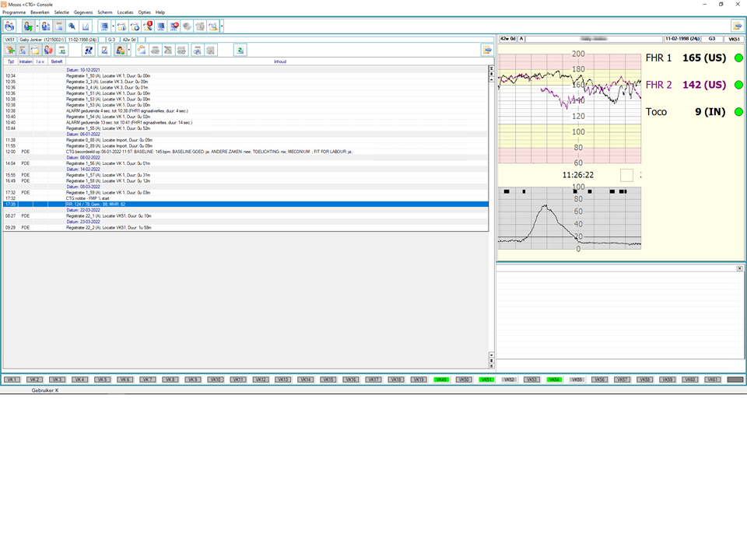Screen dimensions: 747x560
Task: Click the edit note pencil icon in top toolbar
Action: click(x=86, y=26)
